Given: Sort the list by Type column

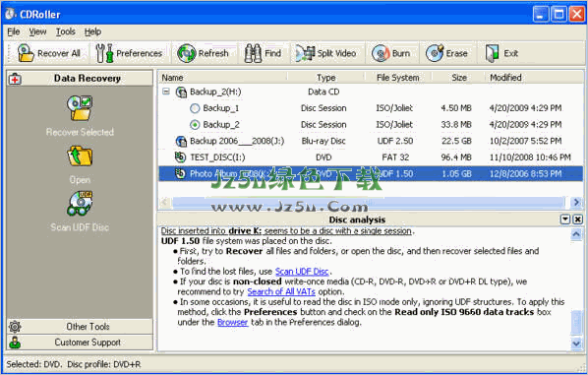Looking at the screenshot, I should tap(325, 78).
